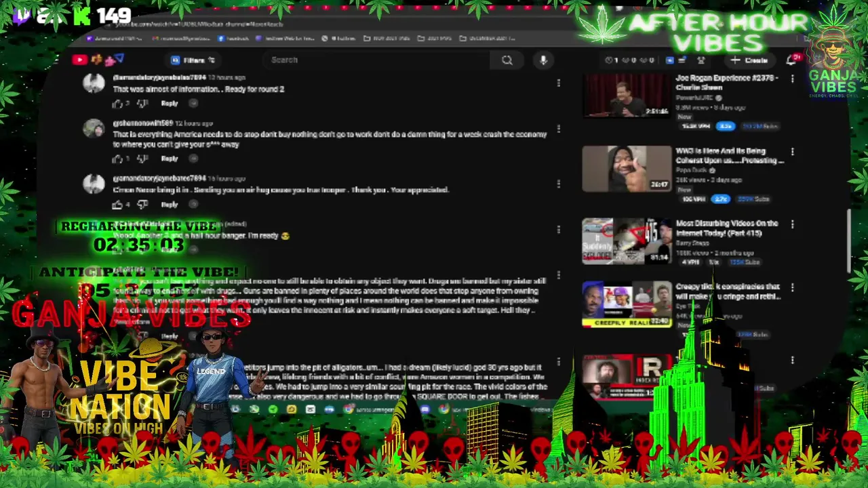Click the blue extension icon before Create
Image resolution: width=868 pixels, height=488 pixels.
pos(670,60)
